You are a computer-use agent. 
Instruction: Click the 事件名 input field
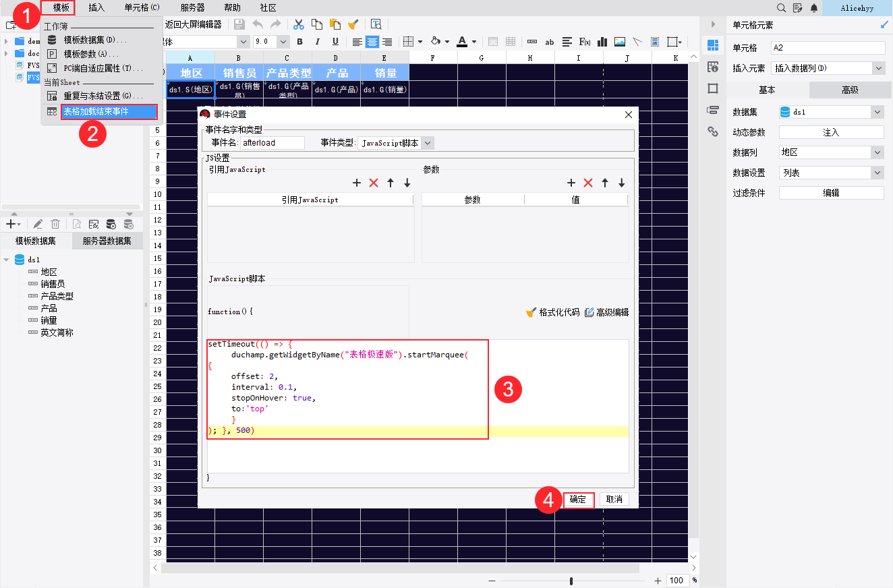point(272,143)
